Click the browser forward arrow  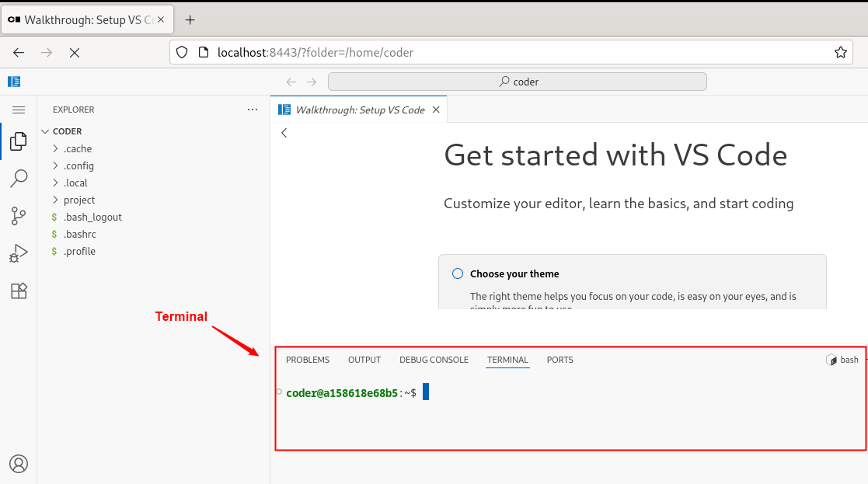[47, 53]
